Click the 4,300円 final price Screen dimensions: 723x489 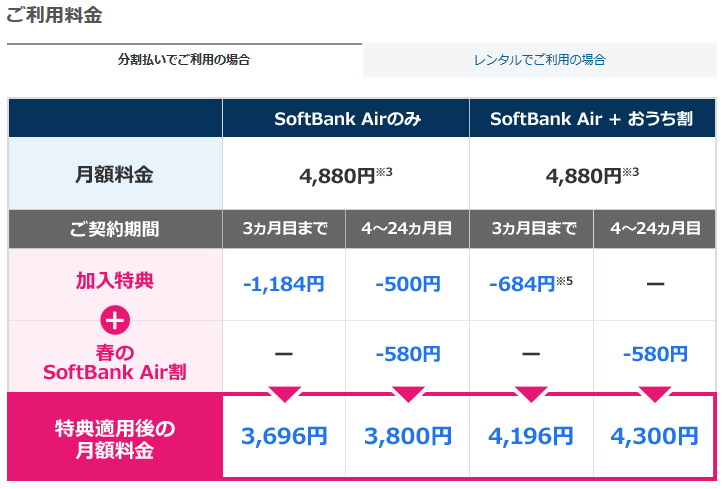point(655,436)
